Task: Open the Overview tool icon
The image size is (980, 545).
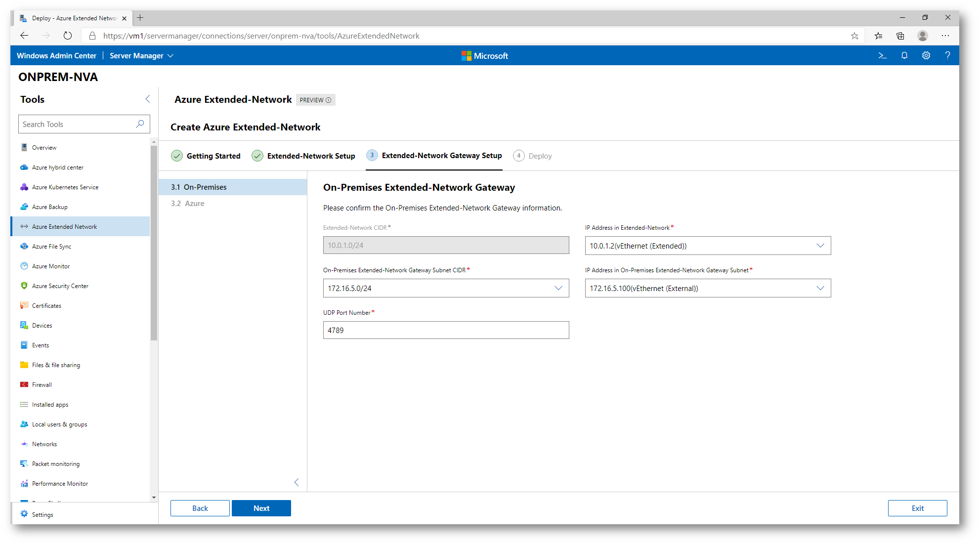Action: click(24, 147)
